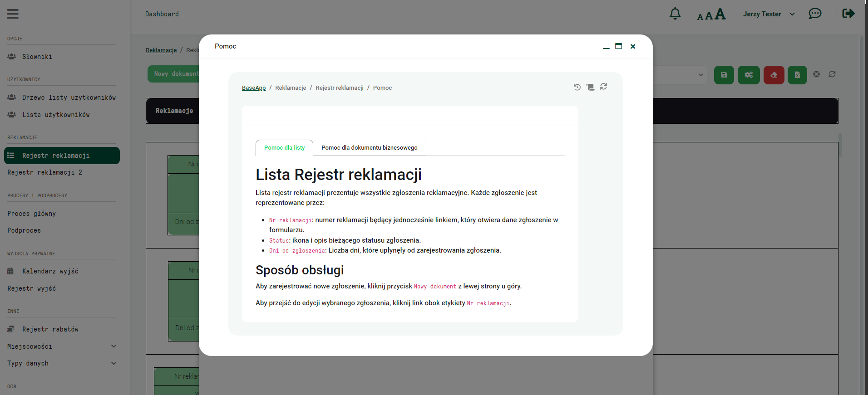Open notifications via the bell icon
Screen dimensions: 868x395
[x=675, y=14]
